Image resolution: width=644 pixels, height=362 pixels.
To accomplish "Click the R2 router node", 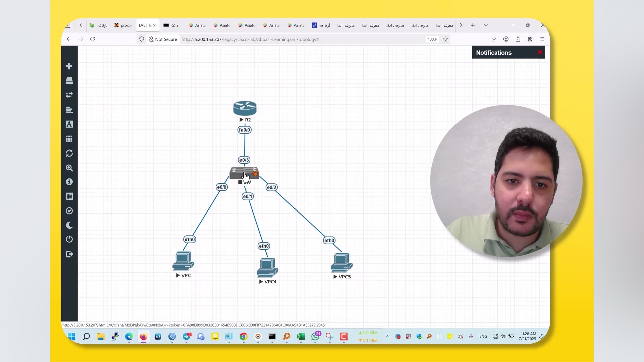I will coord(245,108).
